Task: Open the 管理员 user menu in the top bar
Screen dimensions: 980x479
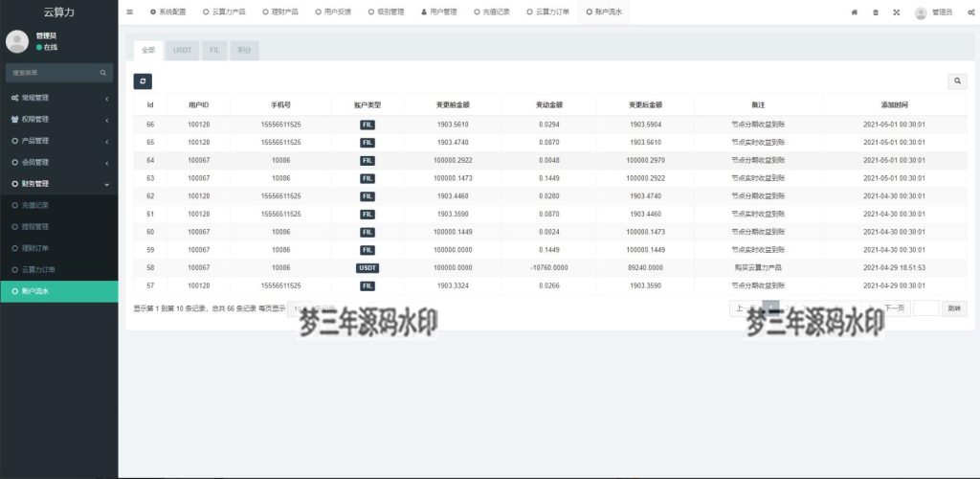Action: pos(934,12)
